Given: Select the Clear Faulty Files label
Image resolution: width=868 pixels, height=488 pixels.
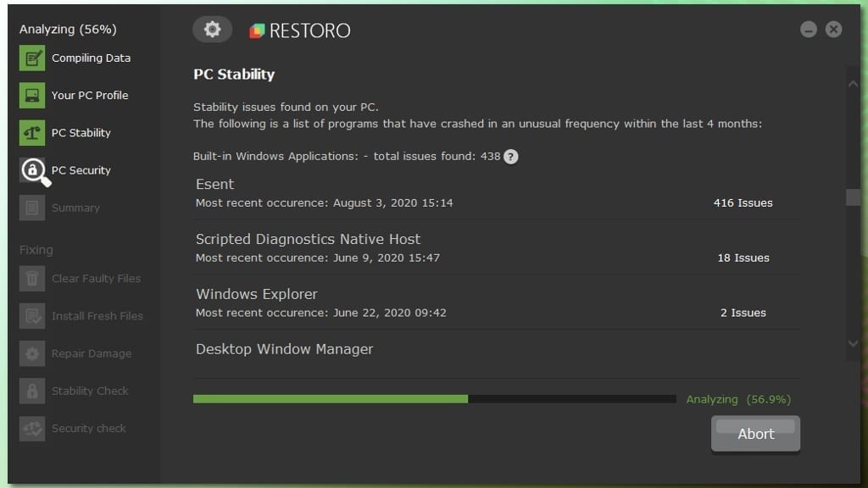Looking at the screenshot, I should pyautogui.click(x=96, y=278).
